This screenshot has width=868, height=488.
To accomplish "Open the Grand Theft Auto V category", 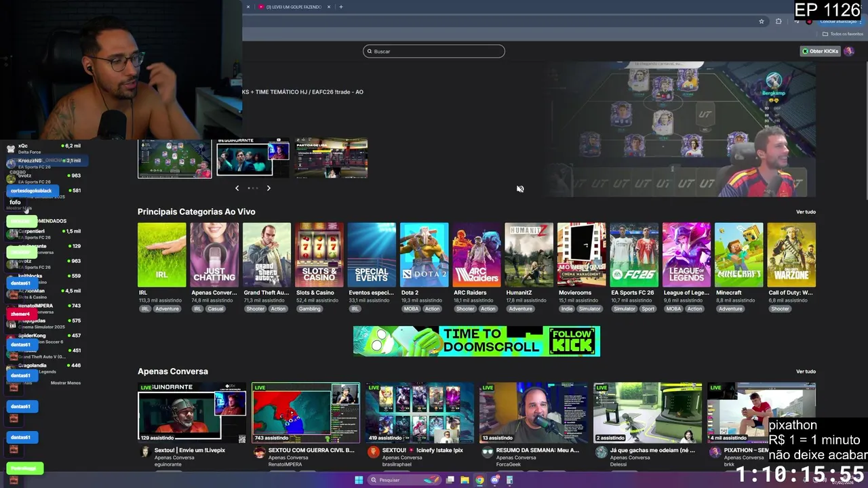I will pyautogui.click(x=267, y=255).
